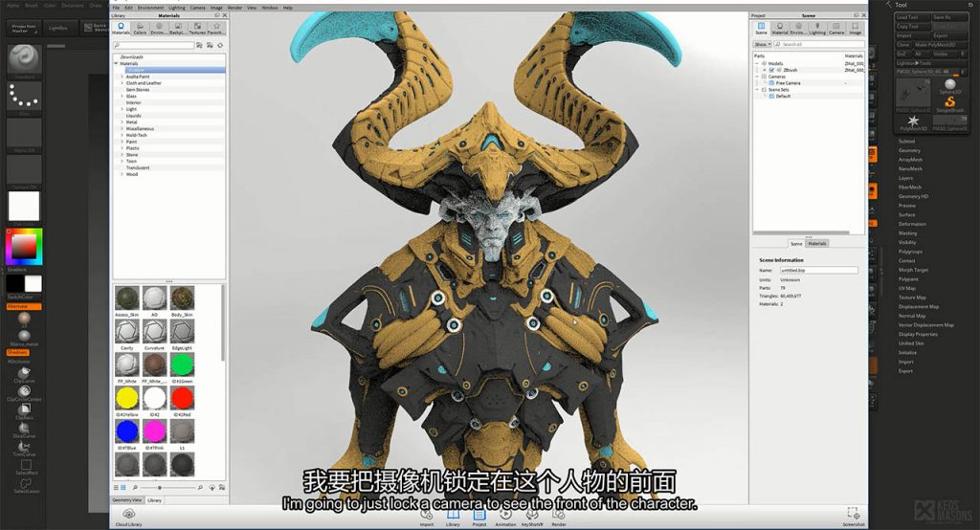Image resolution: width=980 pixels, height=530 pixels.
Task: Expand the Glass folder
Action: pos(122,97)
